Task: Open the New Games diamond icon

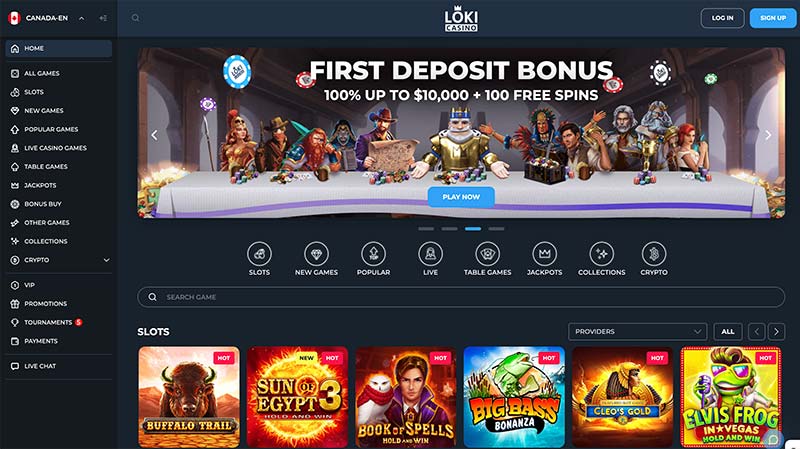Action: click(316, 254)
